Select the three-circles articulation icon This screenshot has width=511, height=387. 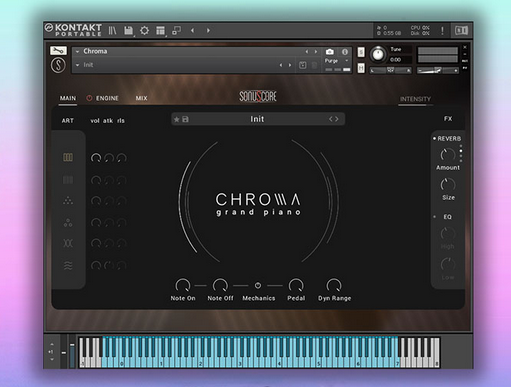[x=68, y=222]
